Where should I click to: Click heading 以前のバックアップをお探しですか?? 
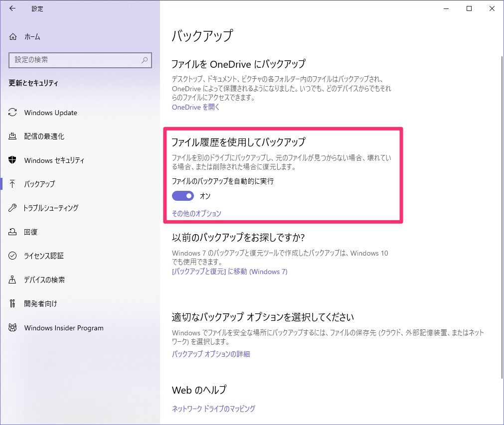[x=238, y=237]
